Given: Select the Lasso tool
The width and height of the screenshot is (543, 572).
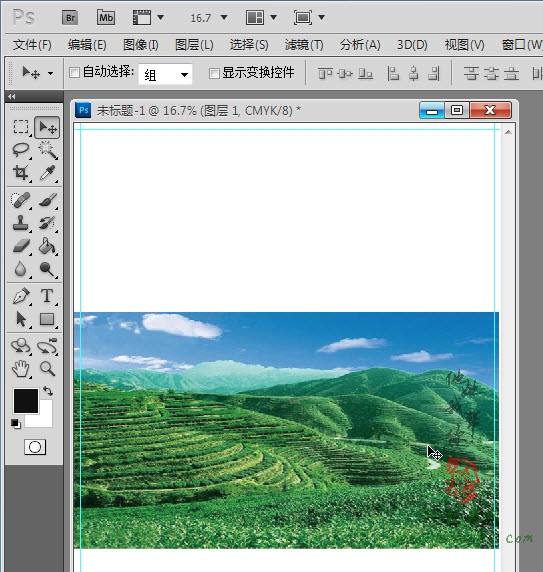Looking at the screenshot, I should point(21,150).
